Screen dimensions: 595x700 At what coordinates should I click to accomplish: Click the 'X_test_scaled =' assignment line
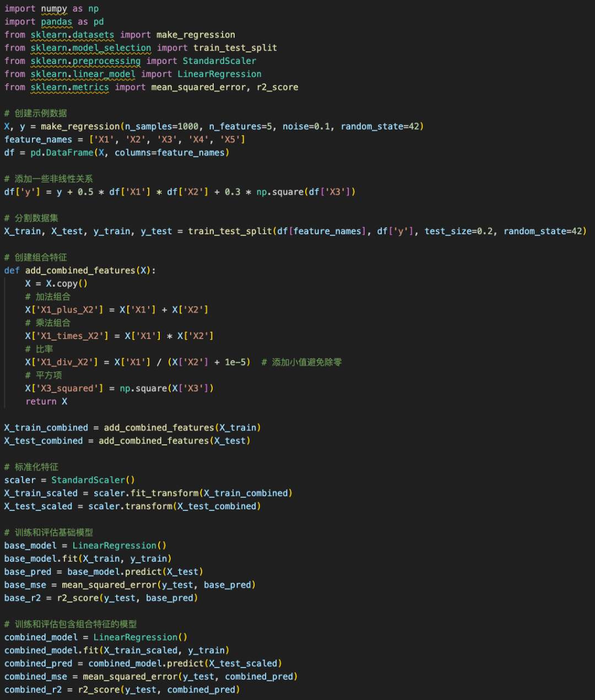click(x=133, y=507)
